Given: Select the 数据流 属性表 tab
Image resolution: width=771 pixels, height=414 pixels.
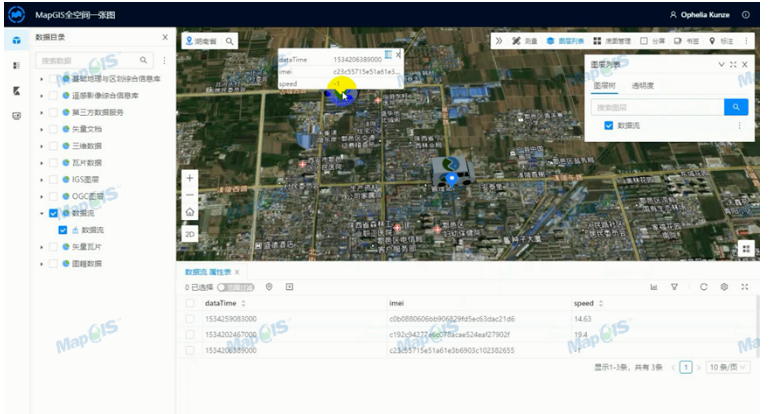Looking at the screenshot, I should 208,272.
